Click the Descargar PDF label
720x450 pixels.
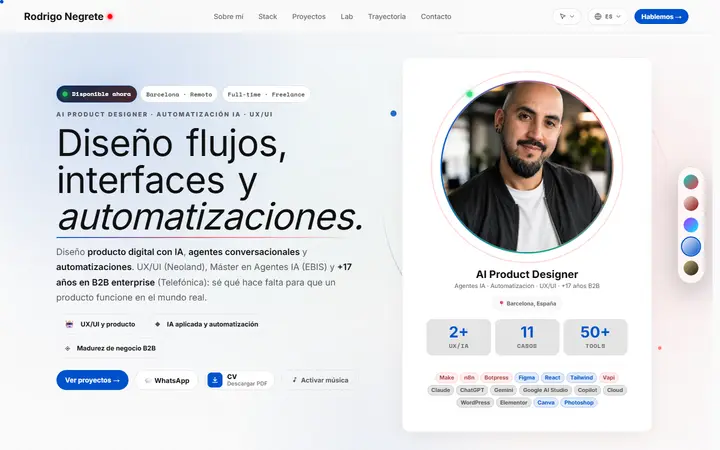pyautogui.click(x=247, y=384)
